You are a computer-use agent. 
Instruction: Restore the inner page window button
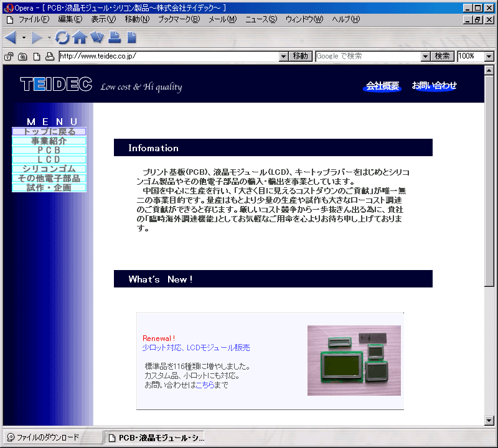pyautogui.click(x=477, y=20)
